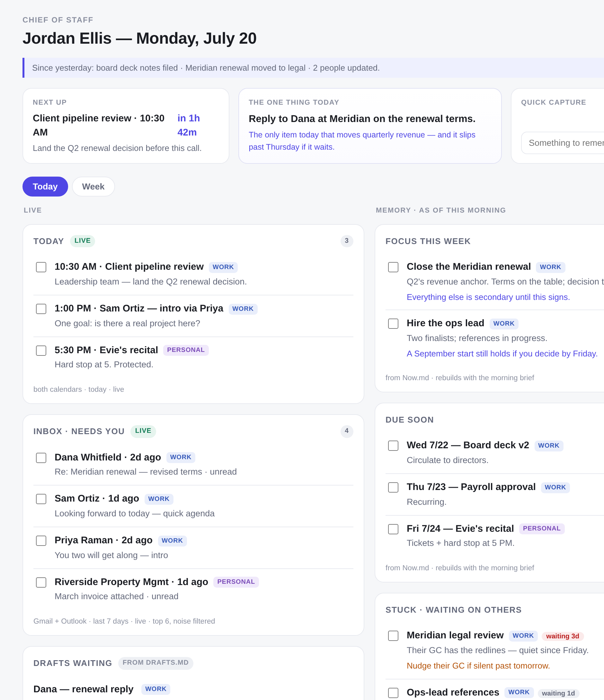Click 'Land the Q2 renewal decision before this call.'
This screenshot has height=700, width=604.
117,148
